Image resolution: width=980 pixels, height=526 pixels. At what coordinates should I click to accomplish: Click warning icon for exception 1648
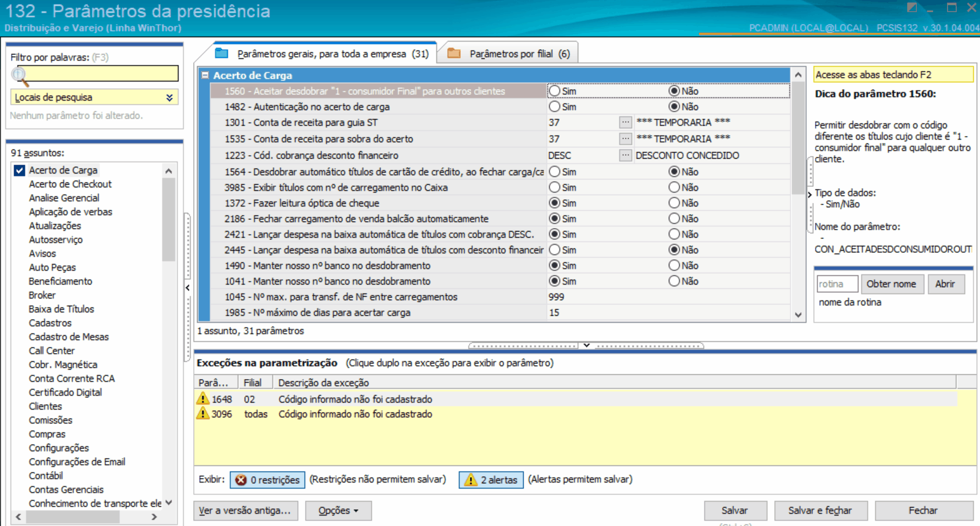click(202, 399)
